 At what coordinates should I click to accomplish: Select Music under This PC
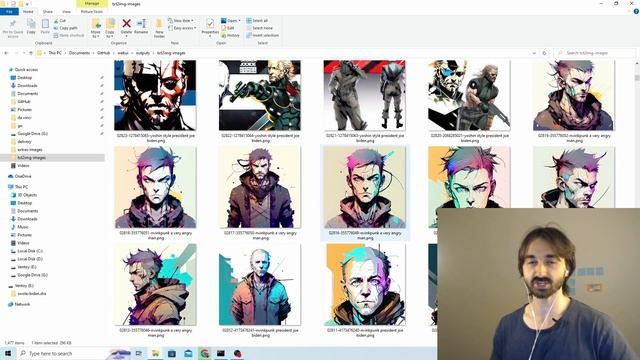[x=22, y=227]
